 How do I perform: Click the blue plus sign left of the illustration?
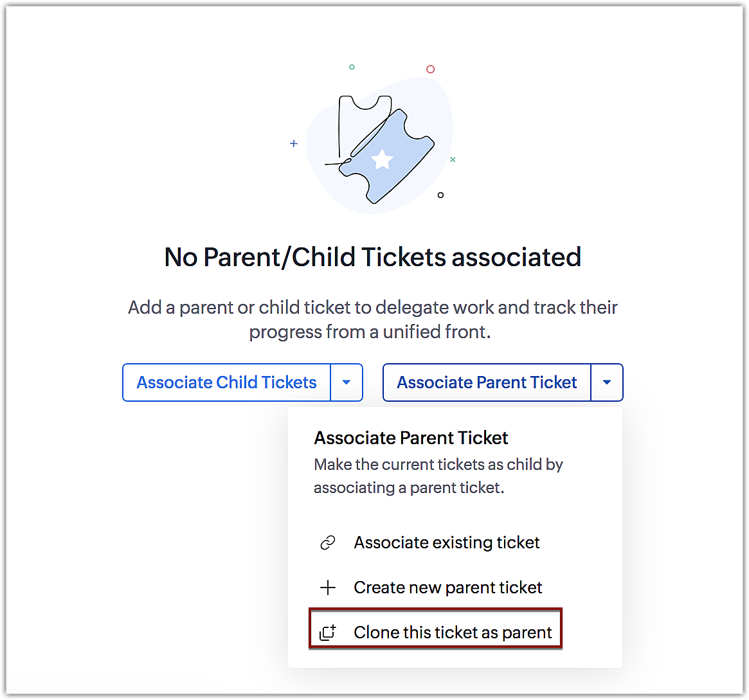click(294, 143)
